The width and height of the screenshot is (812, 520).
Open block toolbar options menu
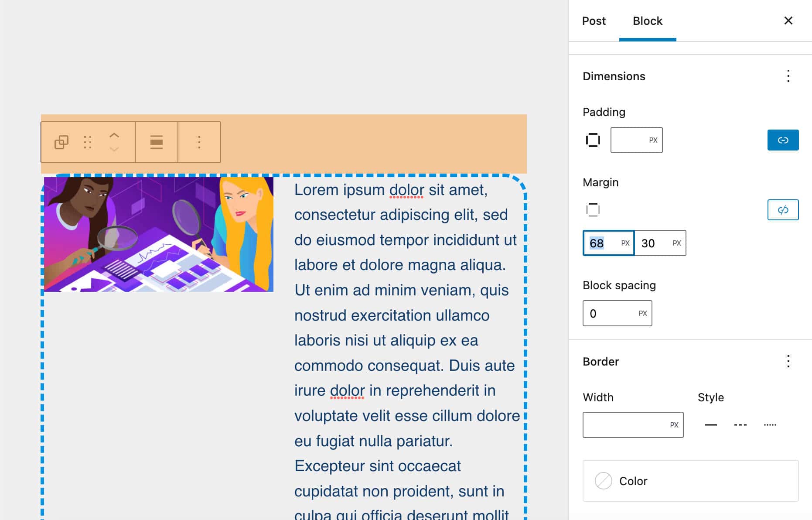coord(199,142)
